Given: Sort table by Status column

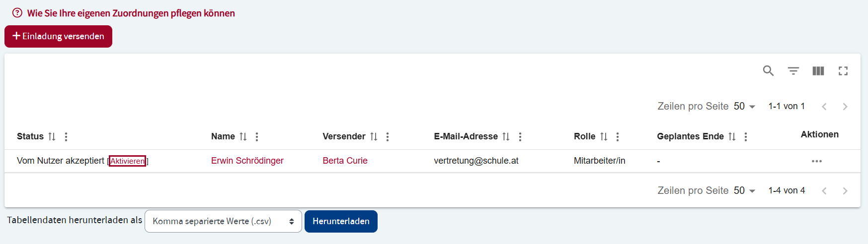Looking at the screenshot, I should [x=52, y=136].
